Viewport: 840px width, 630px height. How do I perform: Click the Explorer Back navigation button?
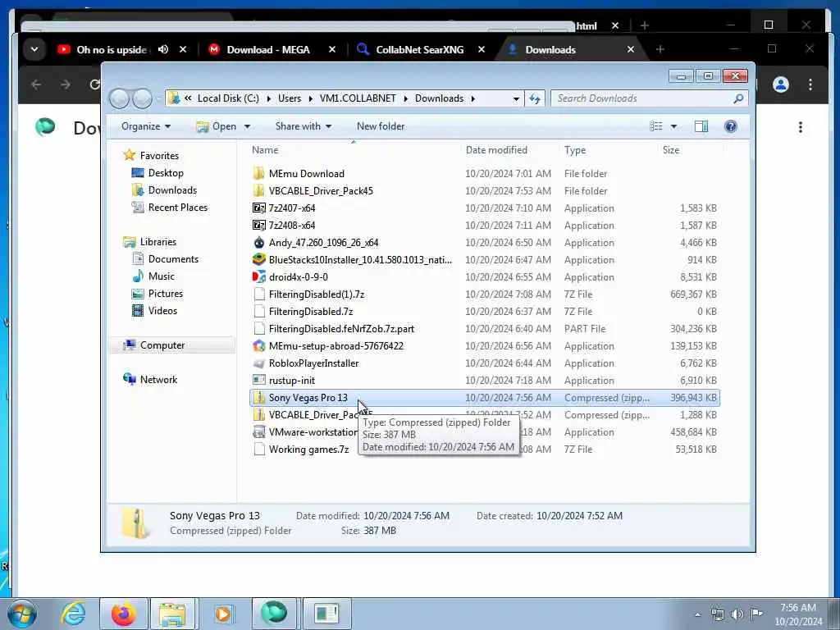pyautogui.click(x=119, y=98)
